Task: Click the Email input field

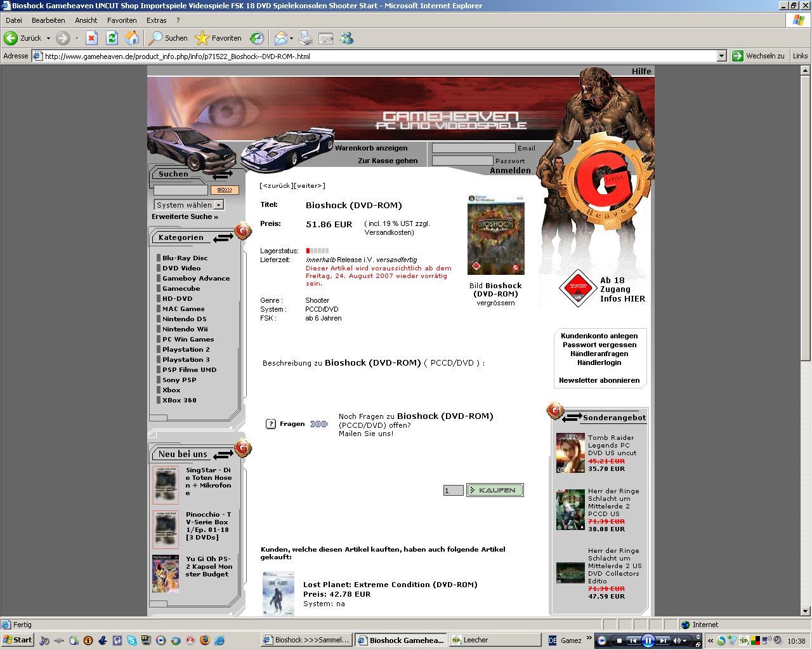Action: 473,148
